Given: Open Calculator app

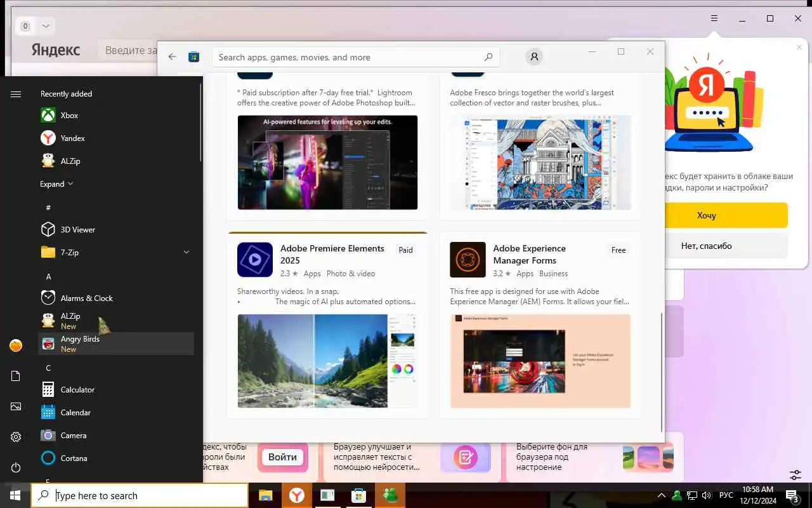Looking at the screenshot, I should pos(116,390).
